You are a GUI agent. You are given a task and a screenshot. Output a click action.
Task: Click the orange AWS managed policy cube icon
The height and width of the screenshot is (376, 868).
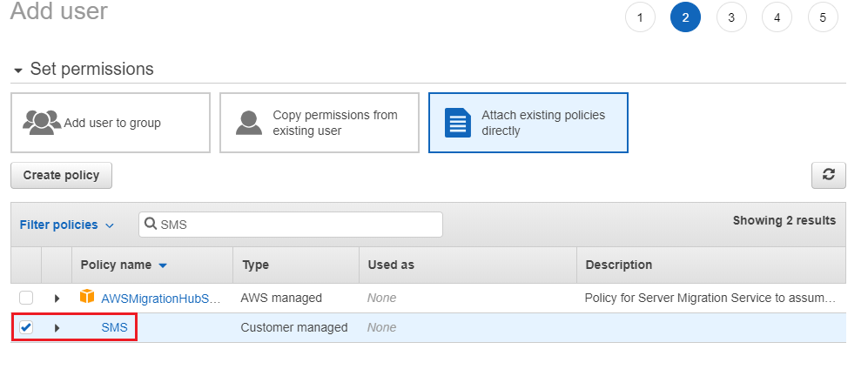86,298
